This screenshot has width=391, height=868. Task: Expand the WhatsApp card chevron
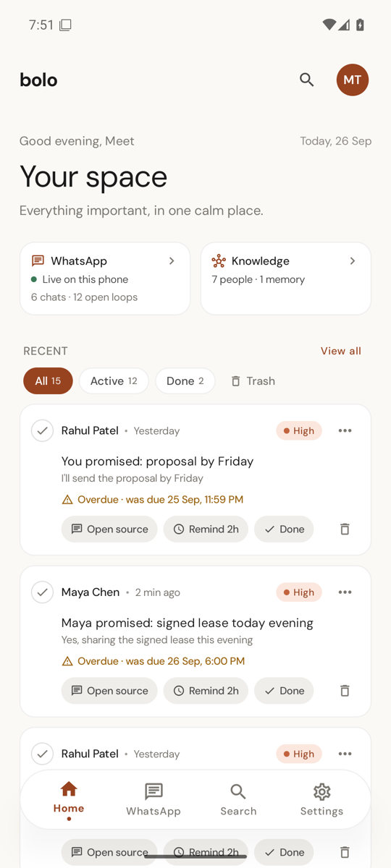pyautogui.click(x=172, y=261)
